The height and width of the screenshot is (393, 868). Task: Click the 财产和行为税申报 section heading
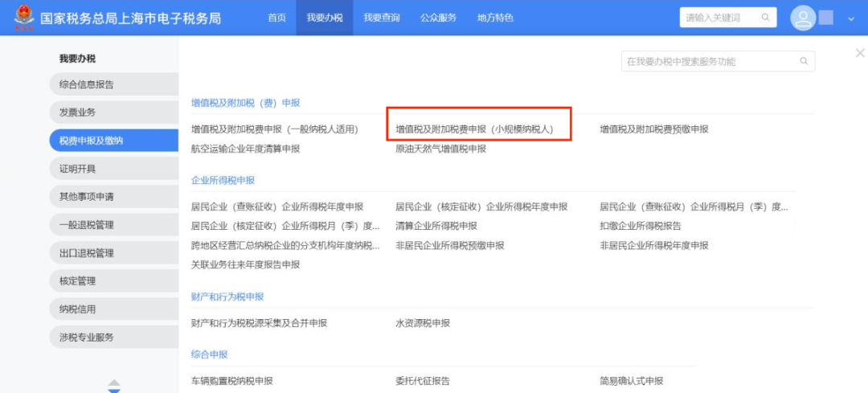click(x=227, y=297)
